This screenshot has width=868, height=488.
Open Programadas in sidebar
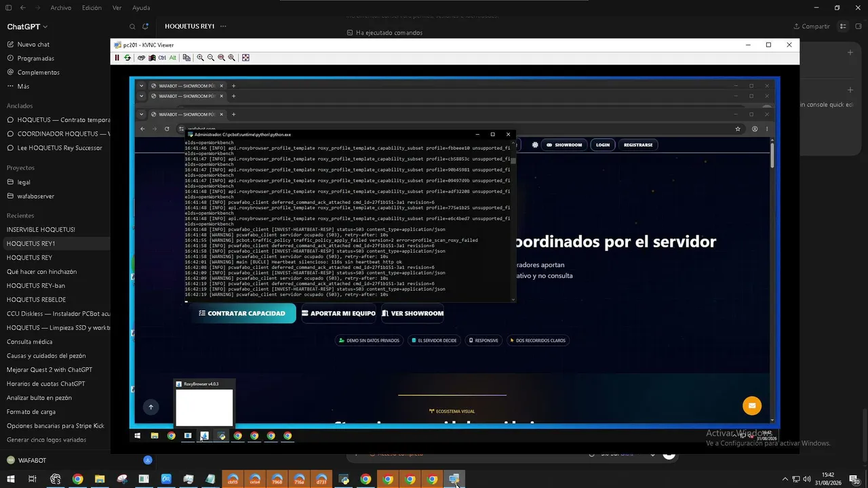coord(56,58)
